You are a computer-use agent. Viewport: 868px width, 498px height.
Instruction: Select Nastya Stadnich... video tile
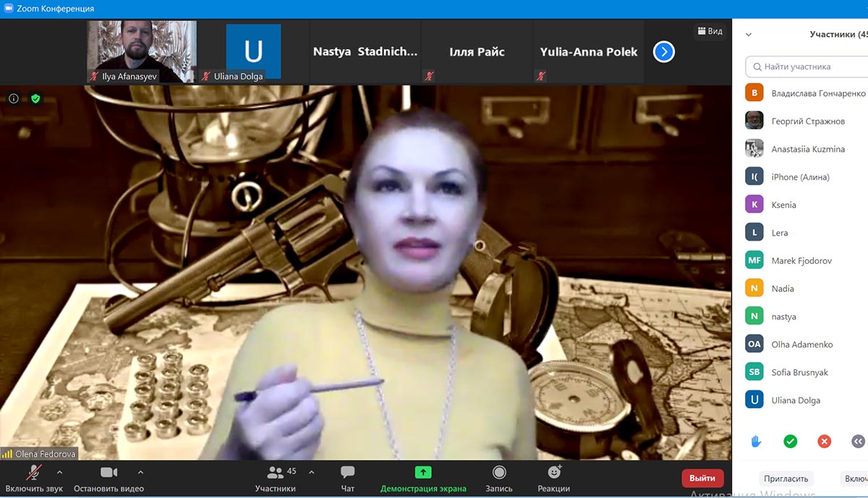[365, 51]
